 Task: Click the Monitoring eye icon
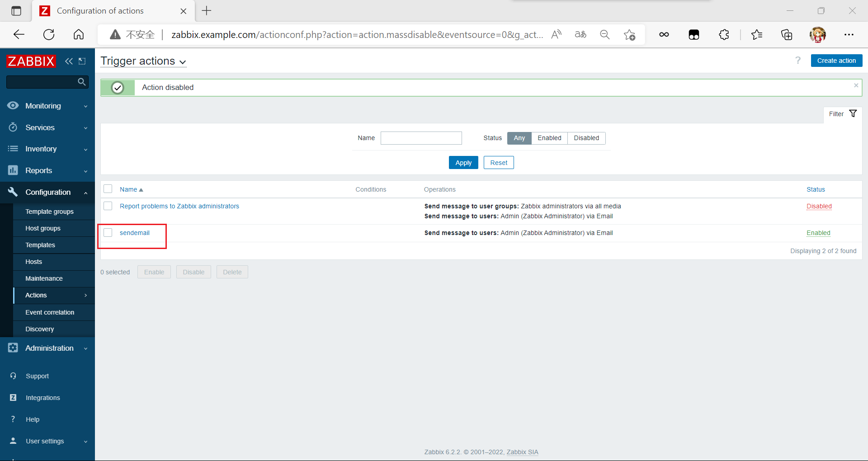click(13, 105)
